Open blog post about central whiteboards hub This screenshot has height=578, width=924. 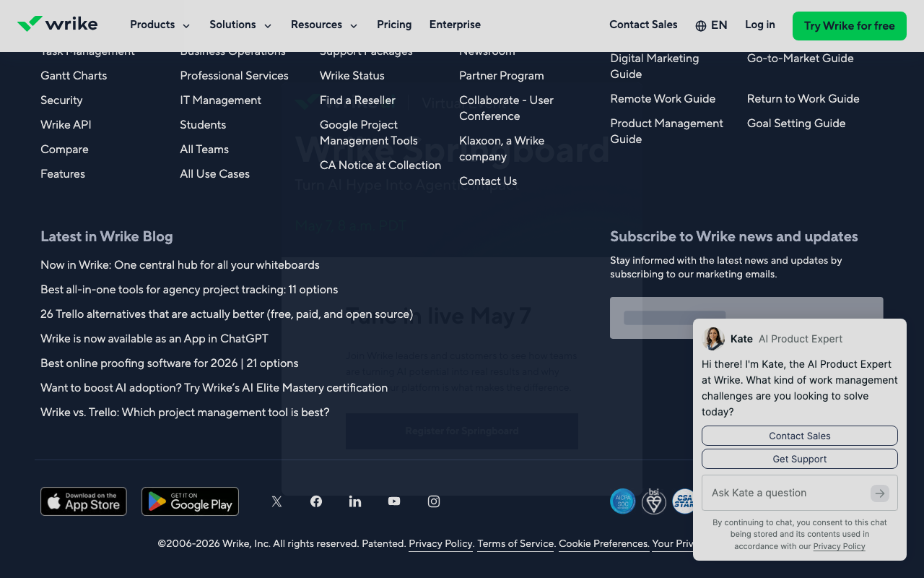tap(180, 265)
